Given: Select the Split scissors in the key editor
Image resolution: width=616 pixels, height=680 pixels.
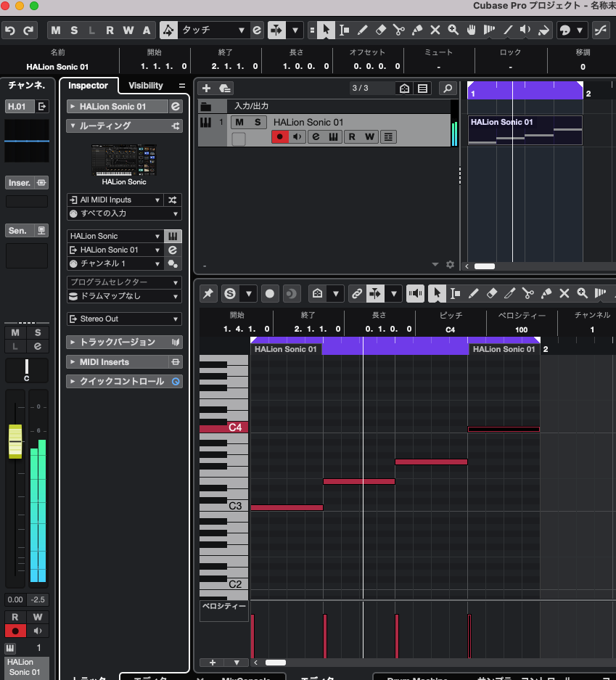Looking at the screenshot, I should pyautogui.click(x=528, y=294).
